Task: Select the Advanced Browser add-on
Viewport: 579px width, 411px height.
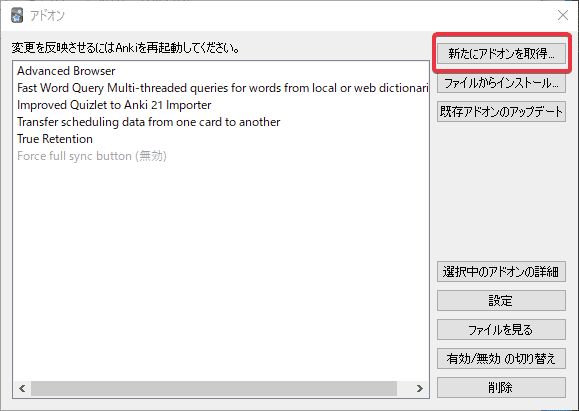Action: pos(221,71)
